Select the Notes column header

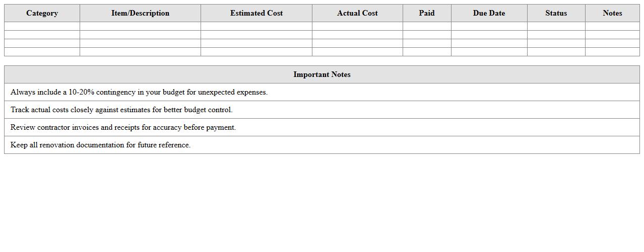click(612, 13)
